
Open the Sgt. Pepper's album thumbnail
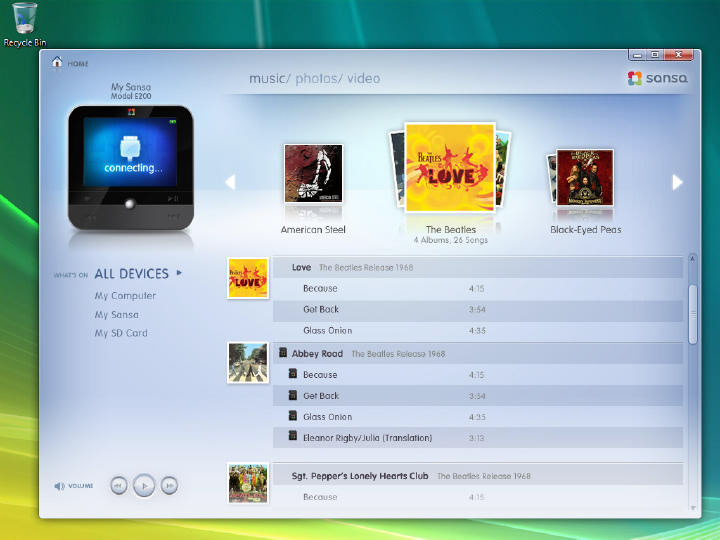coord(247,482)
